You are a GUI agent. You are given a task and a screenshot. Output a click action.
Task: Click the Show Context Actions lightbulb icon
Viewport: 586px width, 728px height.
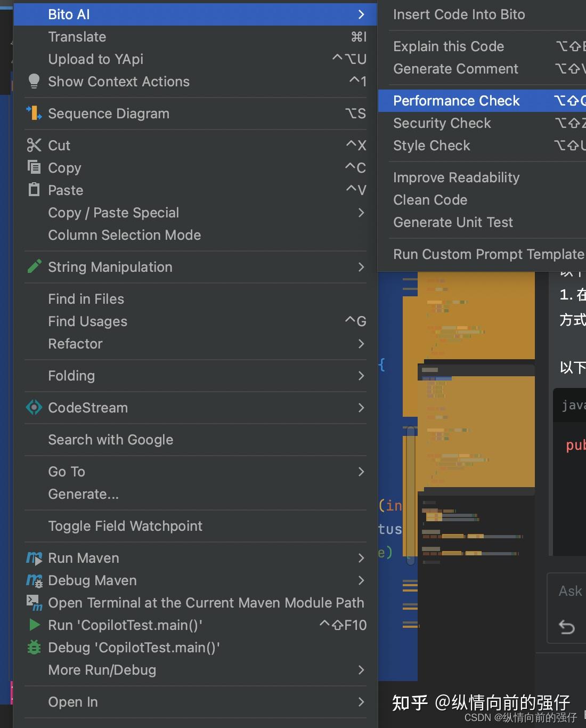pyautogui.click(x=34, y=82)
